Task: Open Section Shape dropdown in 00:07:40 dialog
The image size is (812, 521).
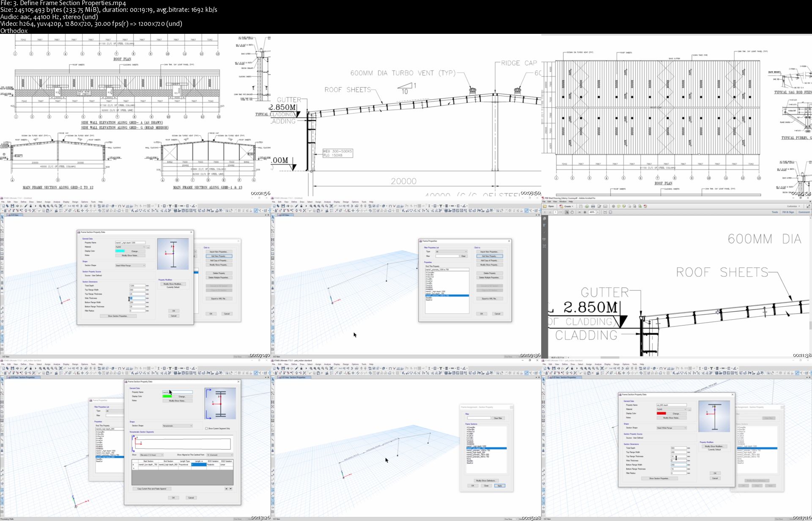Action: point(130,266)
